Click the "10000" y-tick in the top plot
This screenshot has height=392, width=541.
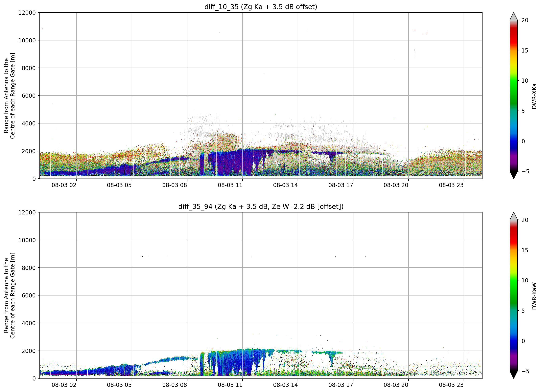click(27, 41)
